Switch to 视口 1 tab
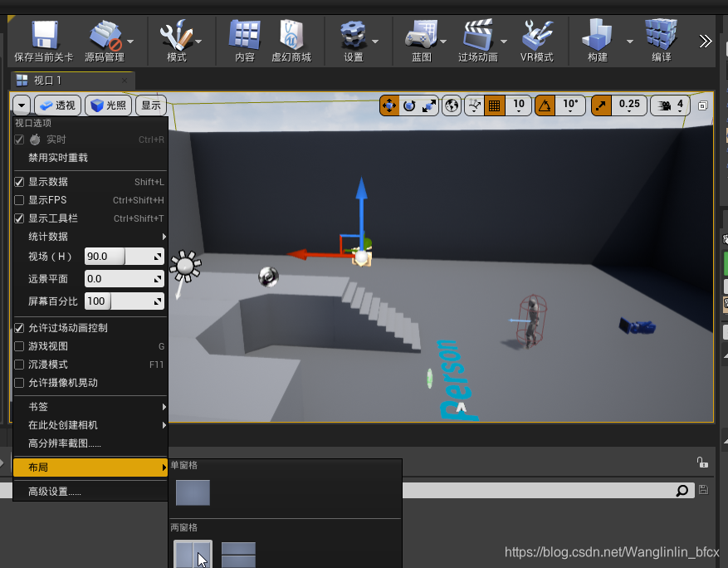The width and height of the screenshot is (728, 568). click(x=72, y=81)
